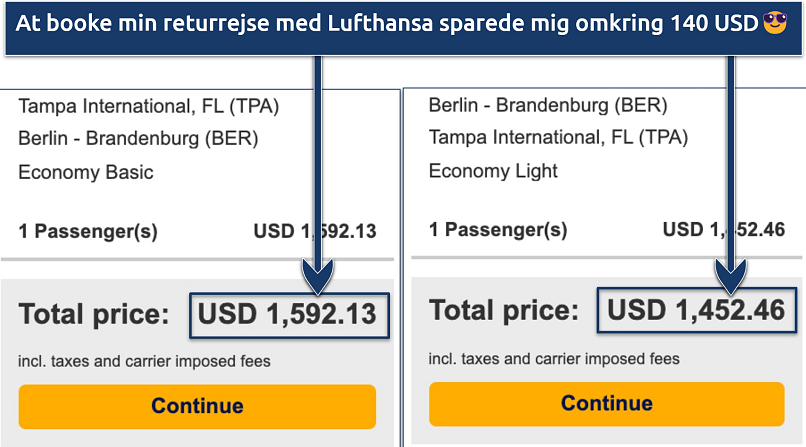Click the Total price label in left panel

tap(95, 316)
